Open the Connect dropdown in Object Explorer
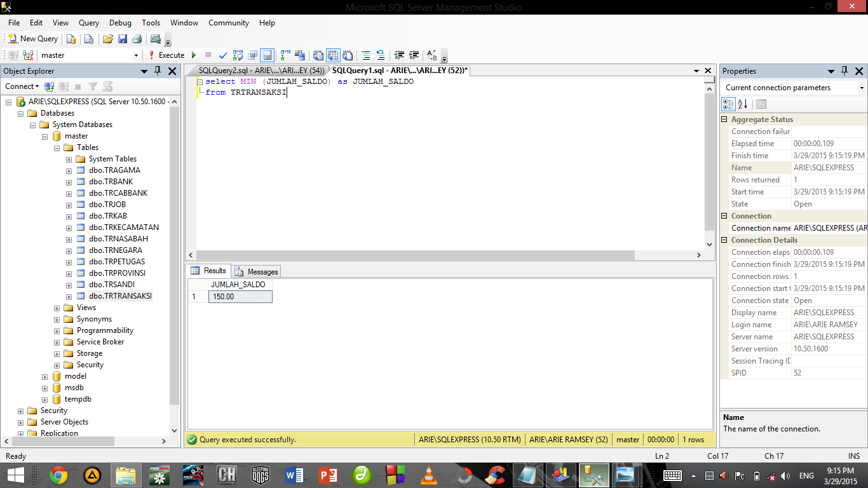This screenshot has width=868, height=488. [x=22, y=86]
